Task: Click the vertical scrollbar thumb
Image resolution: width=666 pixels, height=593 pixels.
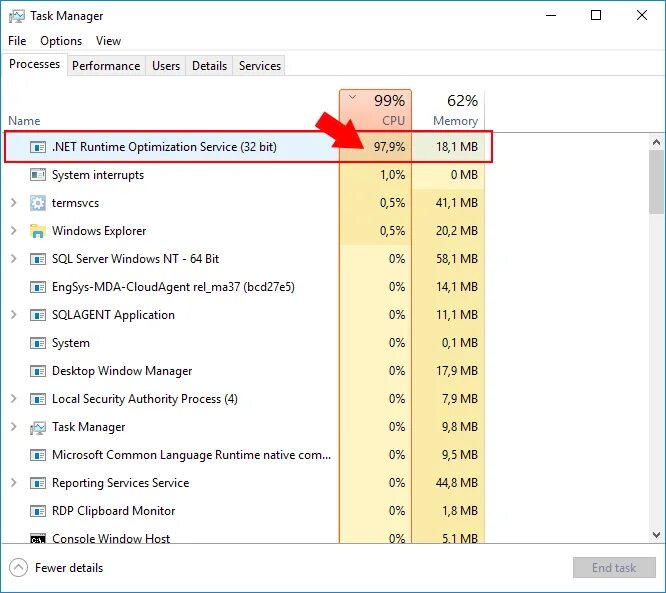Action: (x=656, y=183)
